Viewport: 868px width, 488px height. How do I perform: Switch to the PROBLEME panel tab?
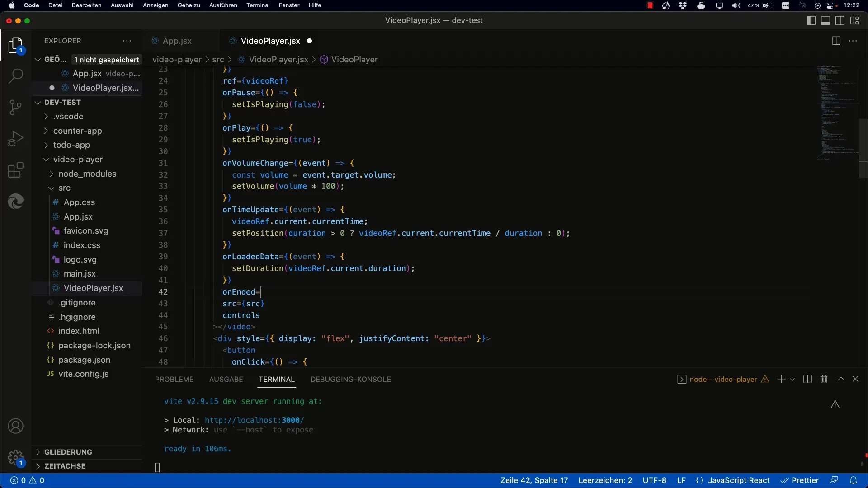tap(174, 379)
